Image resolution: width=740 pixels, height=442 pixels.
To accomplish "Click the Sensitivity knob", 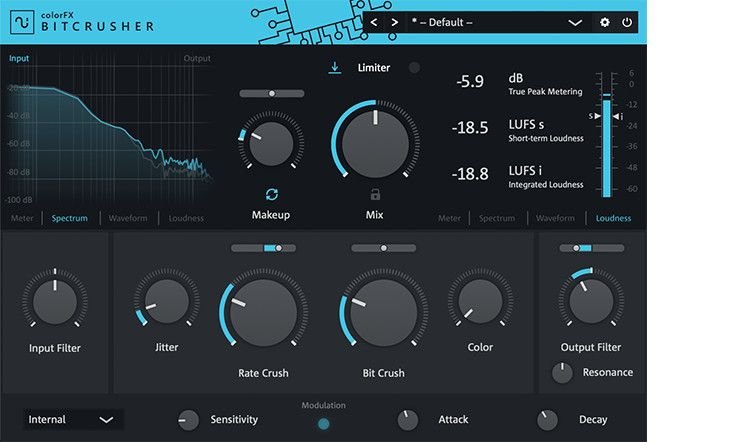I will 188,420.
